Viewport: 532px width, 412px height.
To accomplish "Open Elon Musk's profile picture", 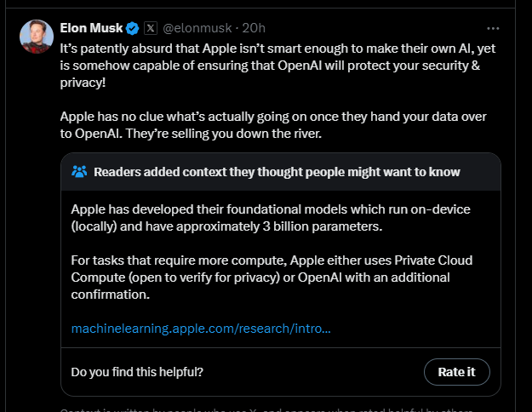I will pos(37,37).
